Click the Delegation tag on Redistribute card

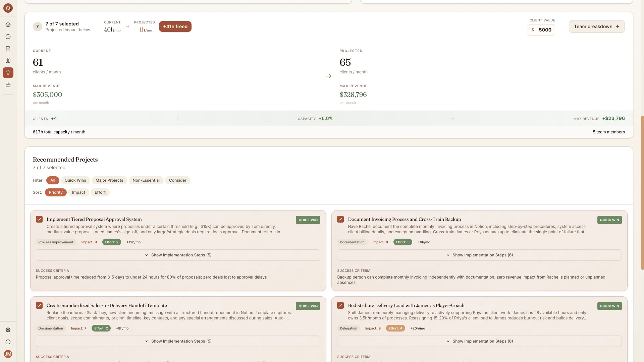(348, 328)
